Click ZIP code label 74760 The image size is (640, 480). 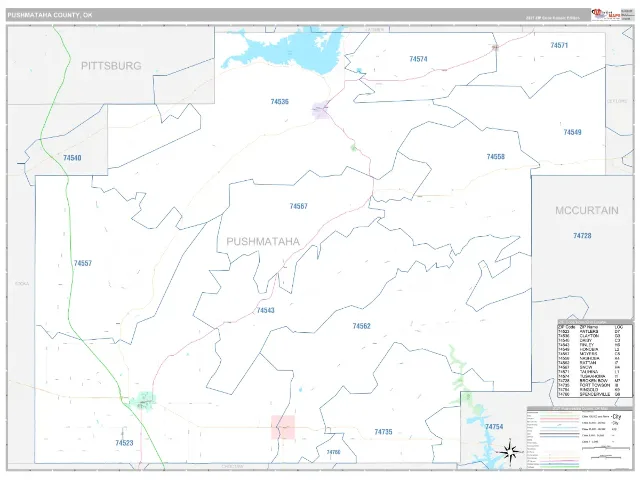click(333, 452)
